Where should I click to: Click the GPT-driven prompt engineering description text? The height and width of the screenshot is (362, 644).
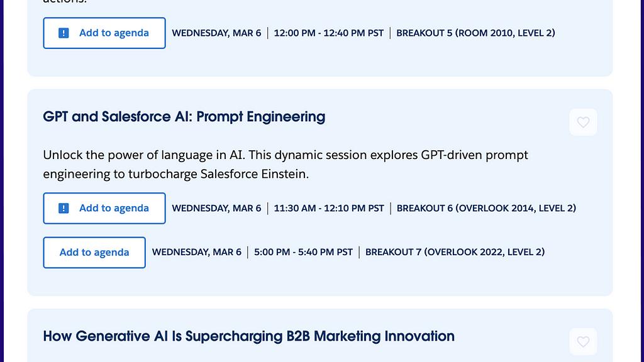(x=286, y=155)
